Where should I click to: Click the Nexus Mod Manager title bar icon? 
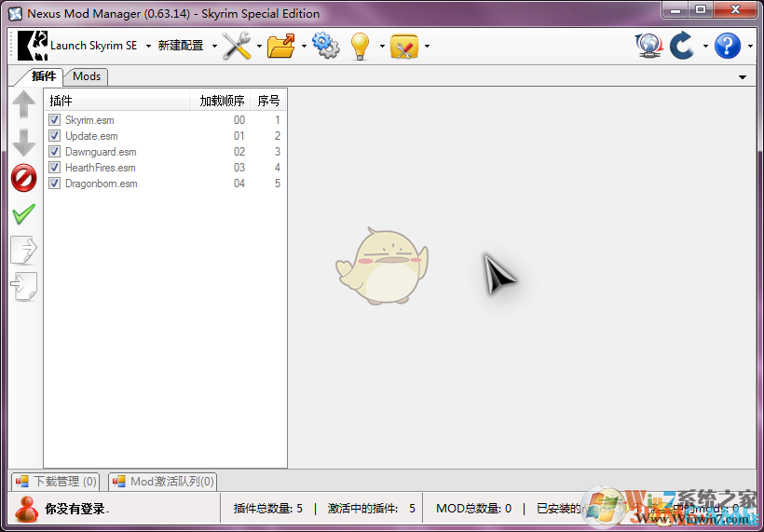[16, 14]
